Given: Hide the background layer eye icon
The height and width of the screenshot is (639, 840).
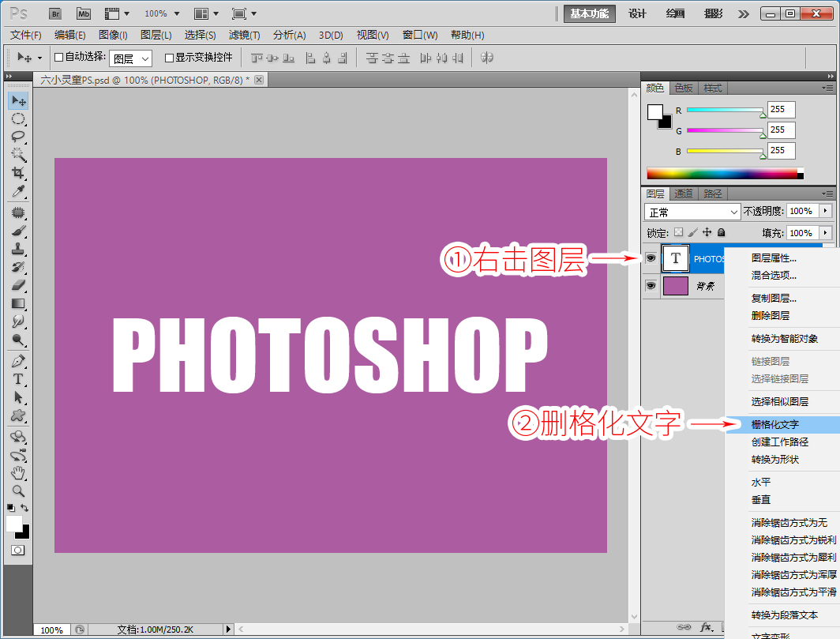Looking at the screenshot, I should (651, 286).
